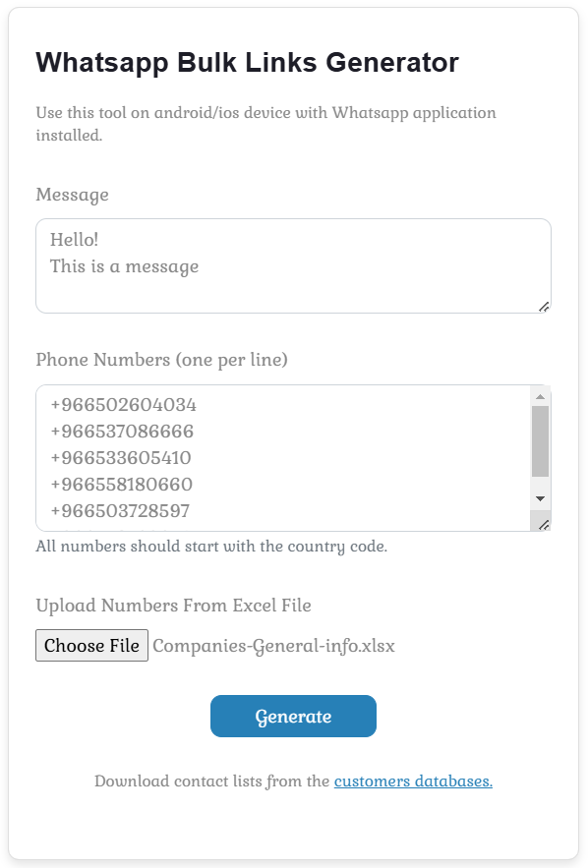Image resolution: width=588 pixels, height=868 pixels.
Task: Select the phone number +966502604034
Action: pyautogui.click(x=122, y=405)
